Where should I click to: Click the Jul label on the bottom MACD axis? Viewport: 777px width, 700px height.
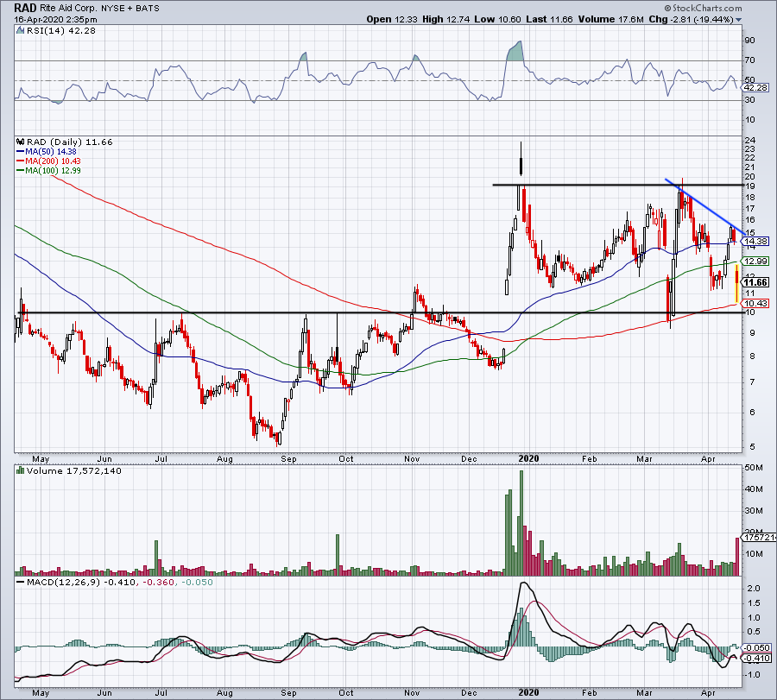point(161,692)
